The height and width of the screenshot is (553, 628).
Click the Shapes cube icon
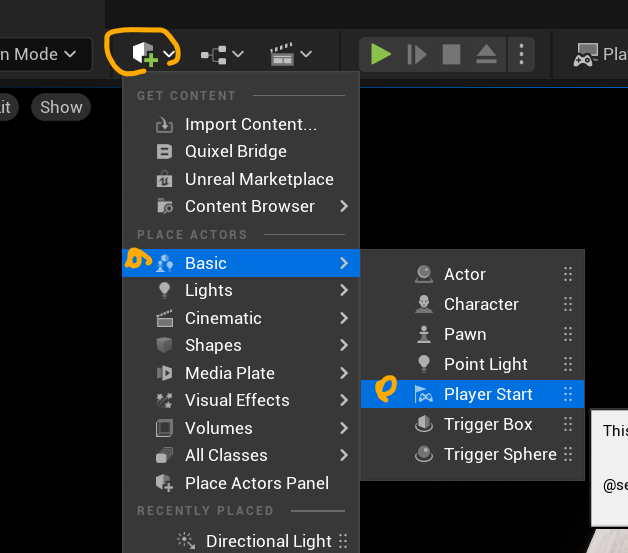pyautogui.click(x=164, y=345)
